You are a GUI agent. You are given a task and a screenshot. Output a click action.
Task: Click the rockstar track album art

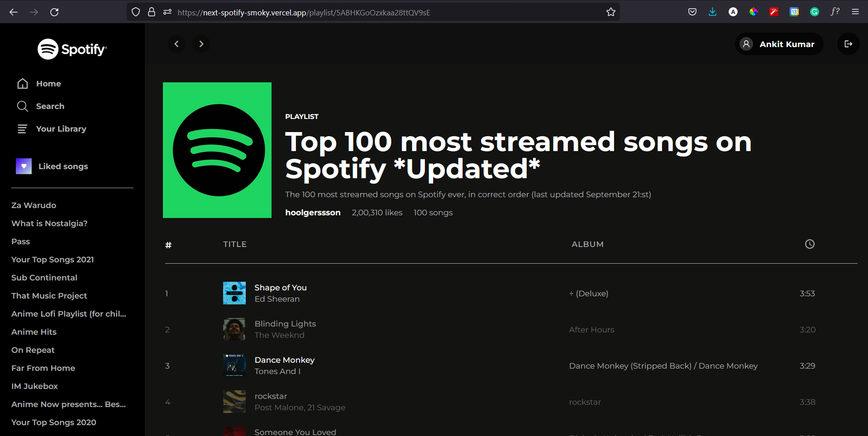click(234, 402)
